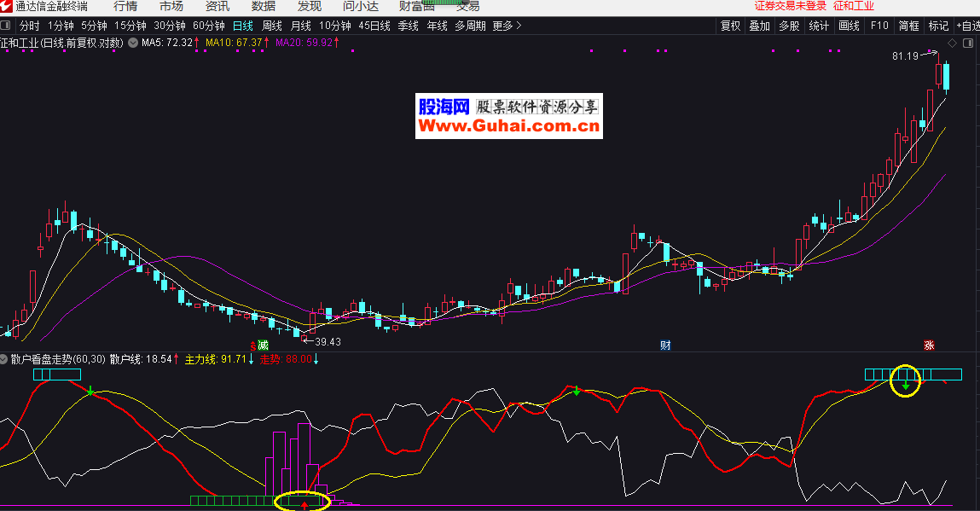Click the blue 财 marker icon
Viewport: 980px width, 511px height.
click(x=666, y=346)
